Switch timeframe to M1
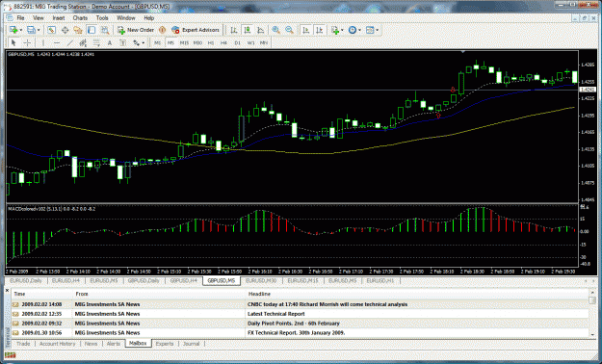 pyautogui.click(x=157, y=43)
